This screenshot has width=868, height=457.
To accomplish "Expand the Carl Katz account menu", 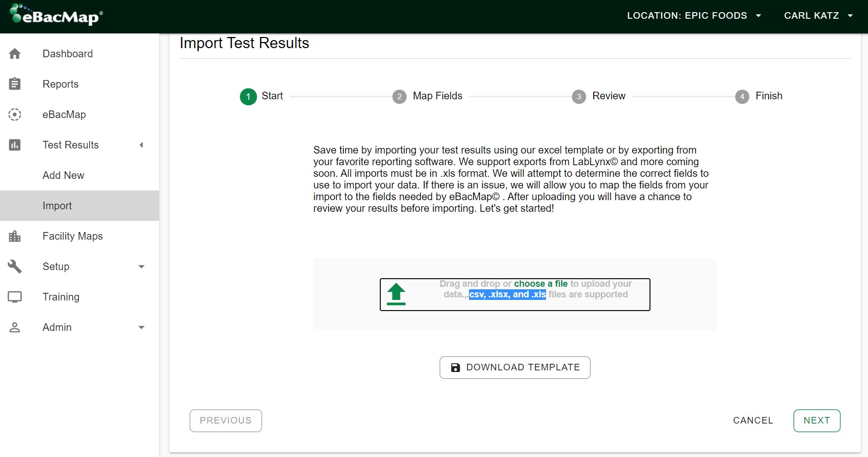I will pyautogui.click(x=818, y=16).
